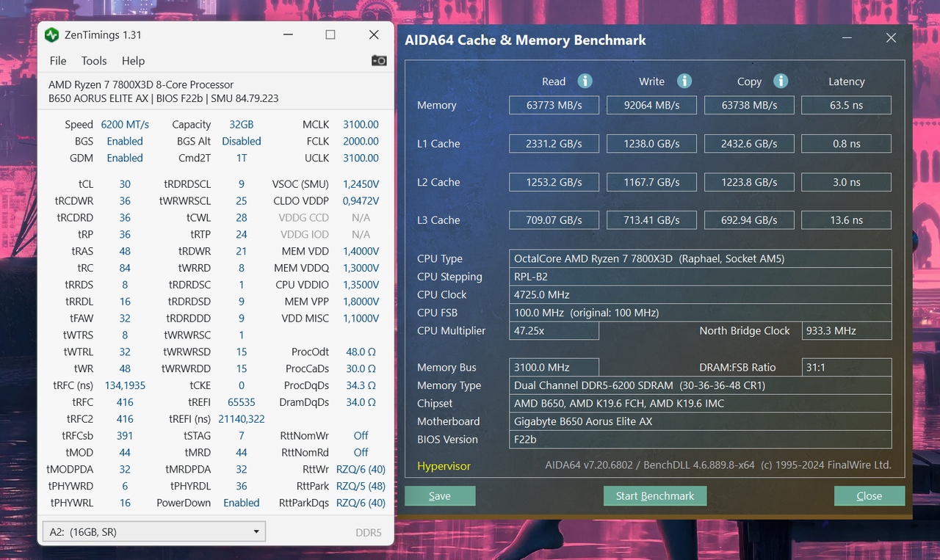Click the Motherboard Gigabyte B650 field
Image resolution: width=940 pixels, height=560 pixels.
coord(700,421)
